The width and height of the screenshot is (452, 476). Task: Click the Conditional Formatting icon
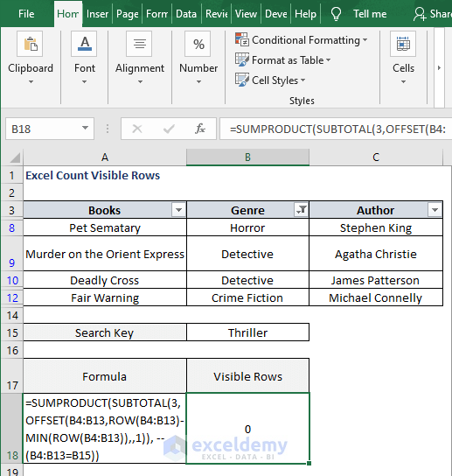tap(242, 39)
